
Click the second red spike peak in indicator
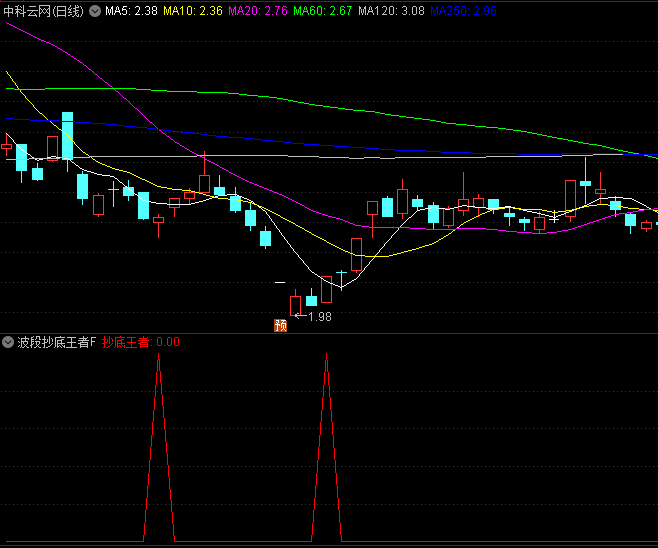tap(326, 355)
